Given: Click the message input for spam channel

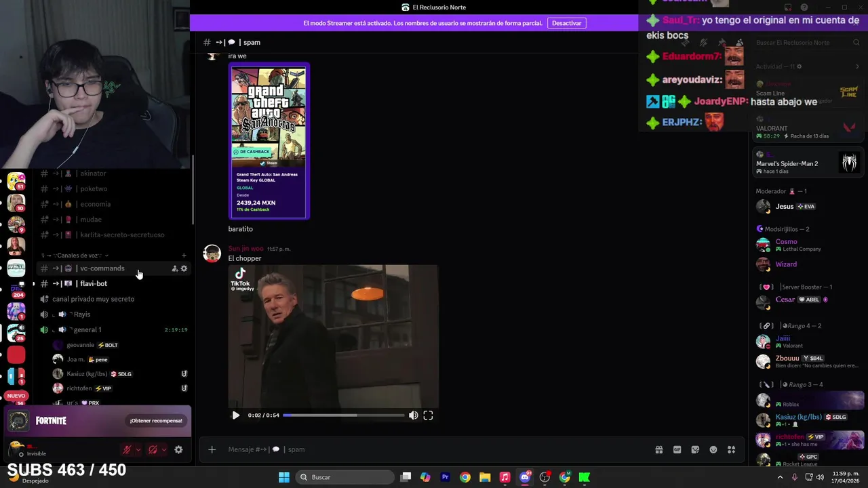Looking at the screenshot, I should (434, 449).
